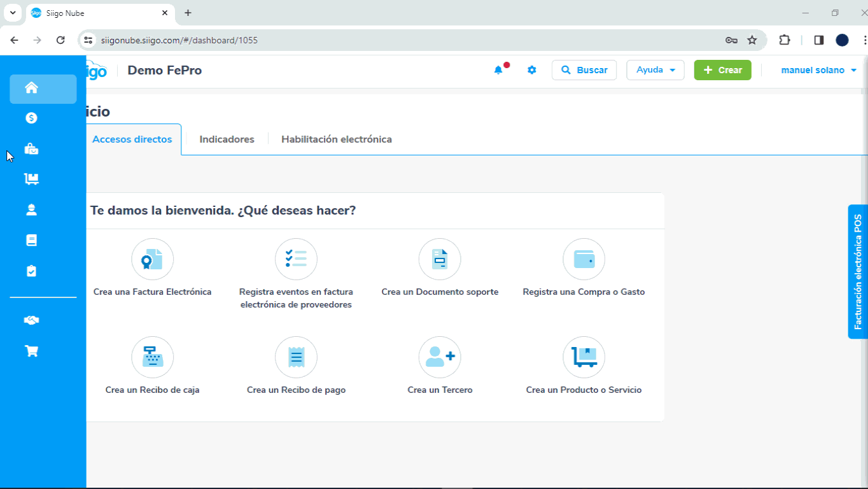Click the Crea una Factura Electrónica icon
868x489 pixels.
point(152,259)
